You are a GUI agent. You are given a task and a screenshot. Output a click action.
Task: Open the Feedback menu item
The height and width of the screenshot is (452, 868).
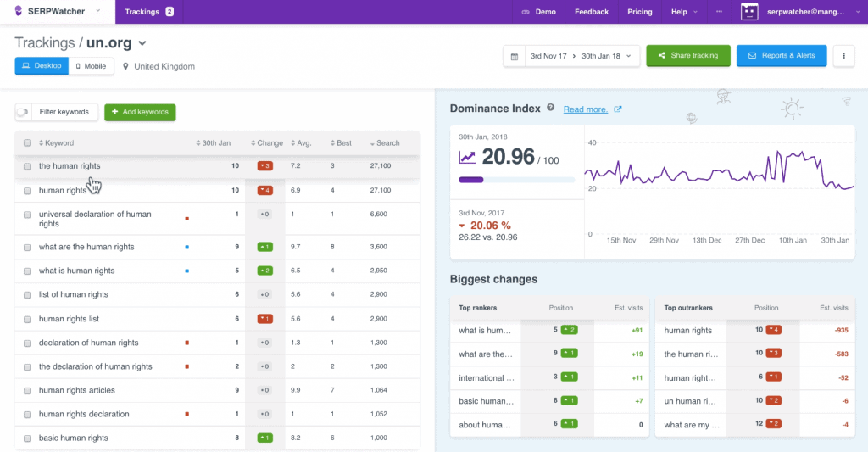pos(591,12)
